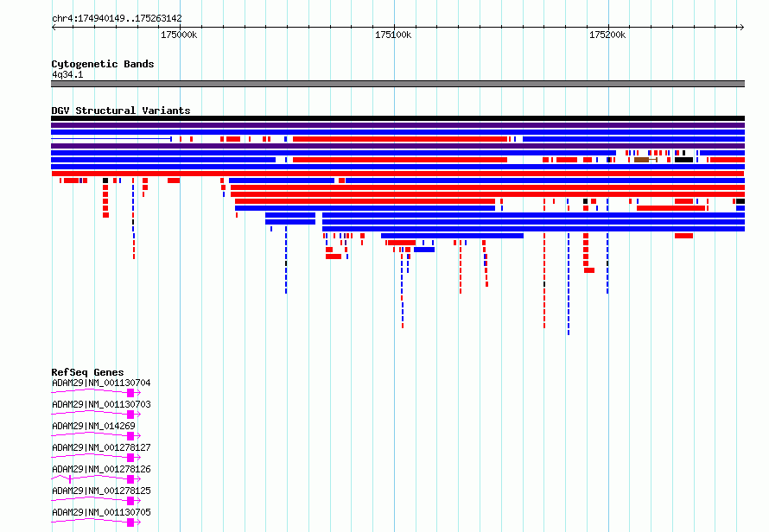The height and width of the screenshot is (532, 769).
Task: Select magenta exon box of NM_014269 transcript
Action: click(x=130, y=436)
